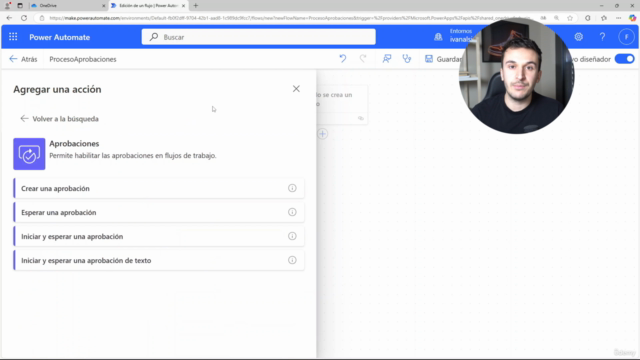Open the app launcher waffle icon

coord(13,37)
